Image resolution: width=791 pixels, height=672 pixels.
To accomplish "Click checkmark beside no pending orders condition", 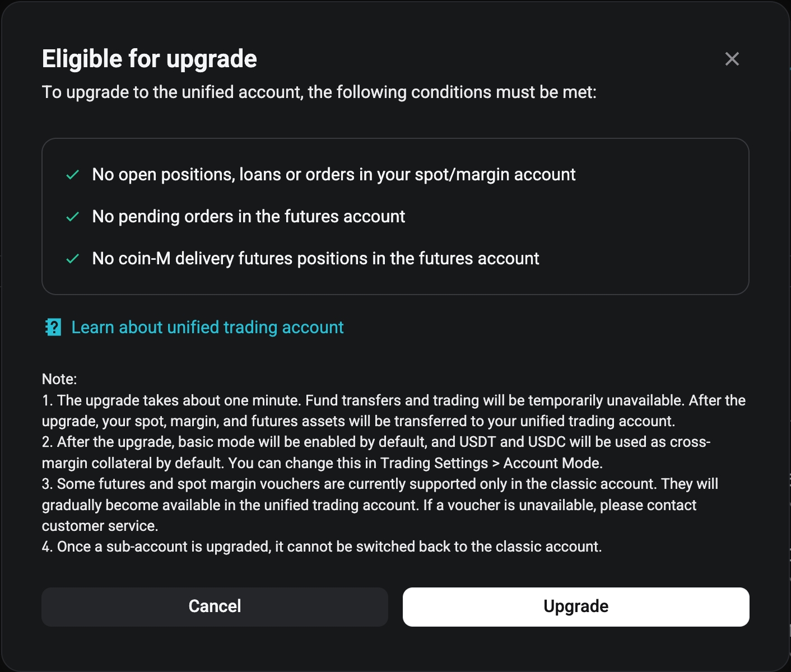I will pos(72,217).
